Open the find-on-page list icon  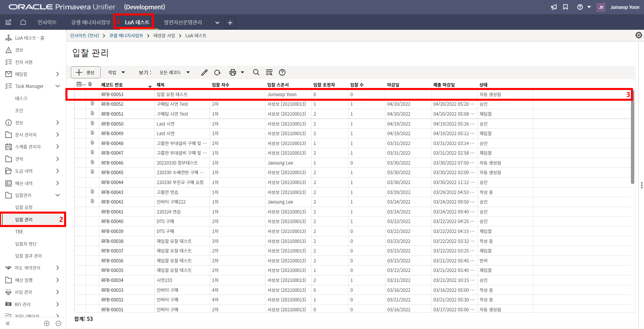269,73
